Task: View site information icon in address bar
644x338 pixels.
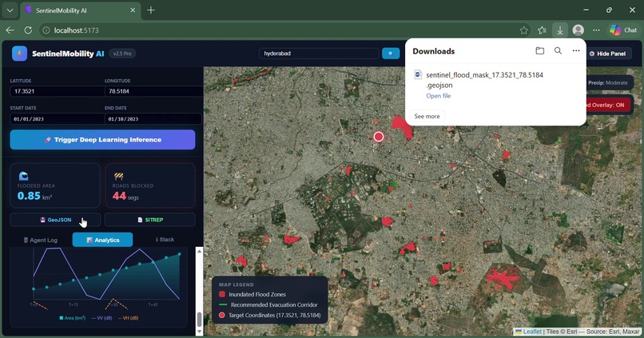Action: pos(46,30)
